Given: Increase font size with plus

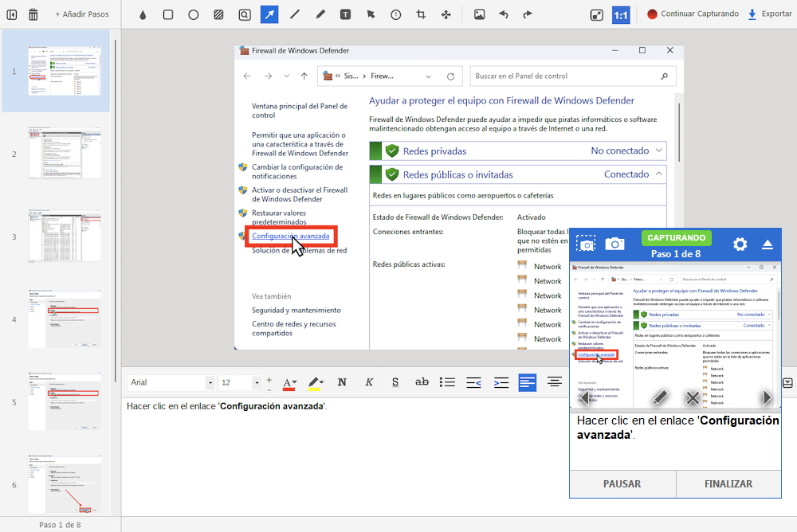Looking at the screenshot, I should point(269,379).
